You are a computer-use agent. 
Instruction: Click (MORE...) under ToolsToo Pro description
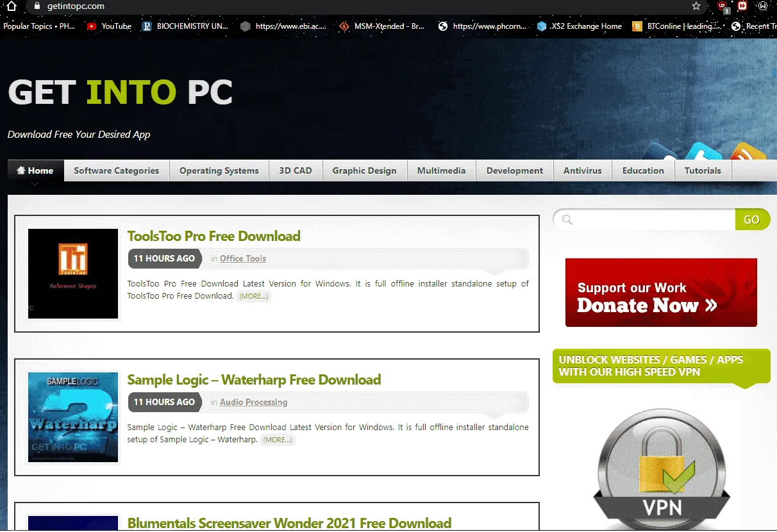tap(254, 296)
